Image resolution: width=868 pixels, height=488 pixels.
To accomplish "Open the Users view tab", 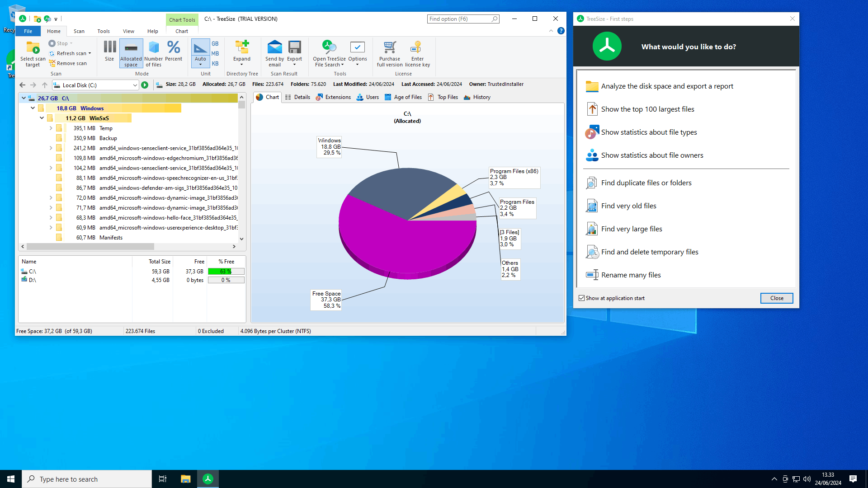I will 368,97.
